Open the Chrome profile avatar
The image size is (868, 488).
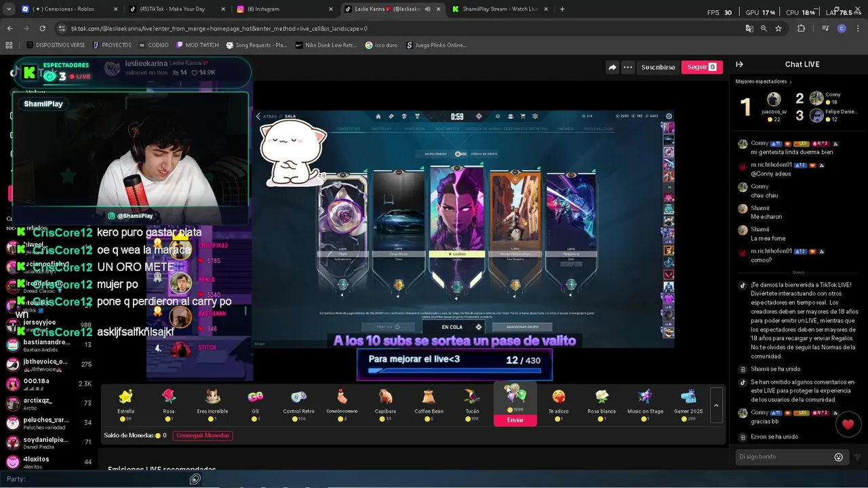pyautogui.click(x=842, y=28)
